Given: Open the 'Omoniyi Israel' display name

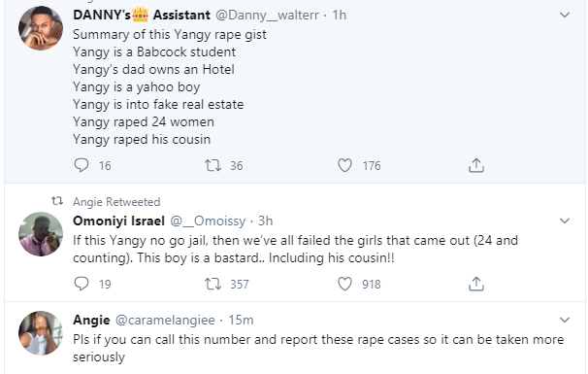Looking at the screenshot, I should (119, 221).
